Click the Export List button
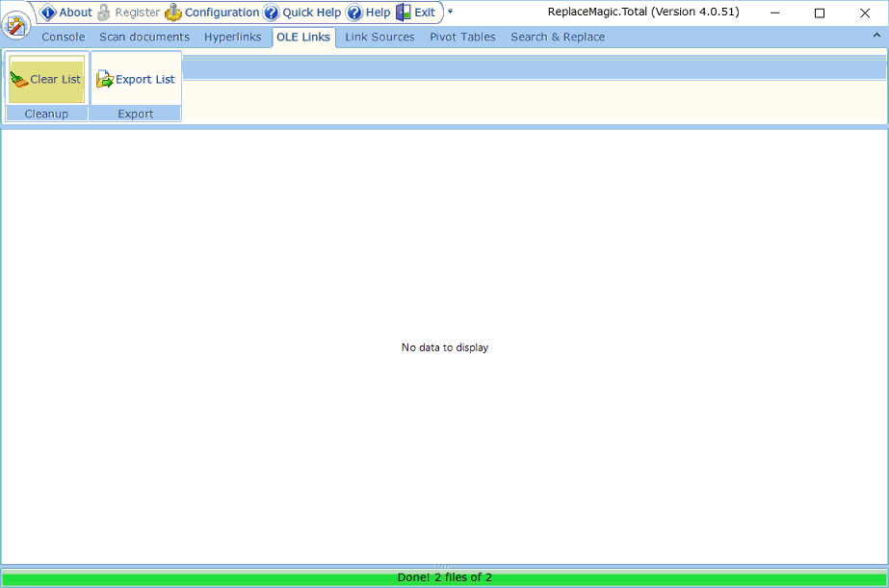 click(136, 79)
